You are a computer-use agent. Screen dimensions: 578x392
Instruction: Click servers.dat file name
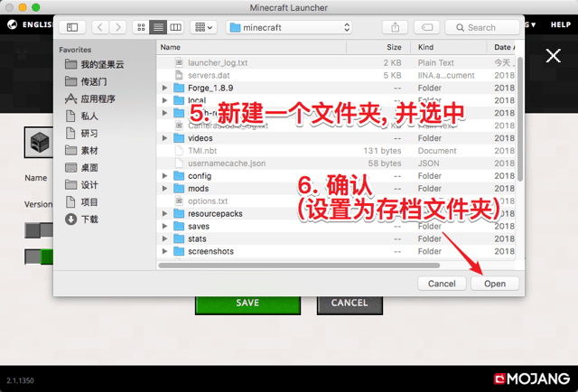209,76
